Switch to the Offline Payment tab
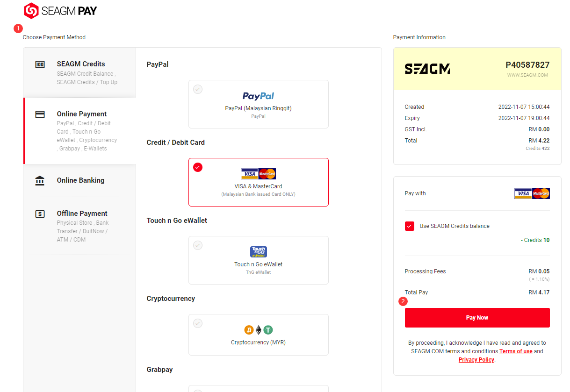Viewport: 570px width, 392px height. click(79, 226)
